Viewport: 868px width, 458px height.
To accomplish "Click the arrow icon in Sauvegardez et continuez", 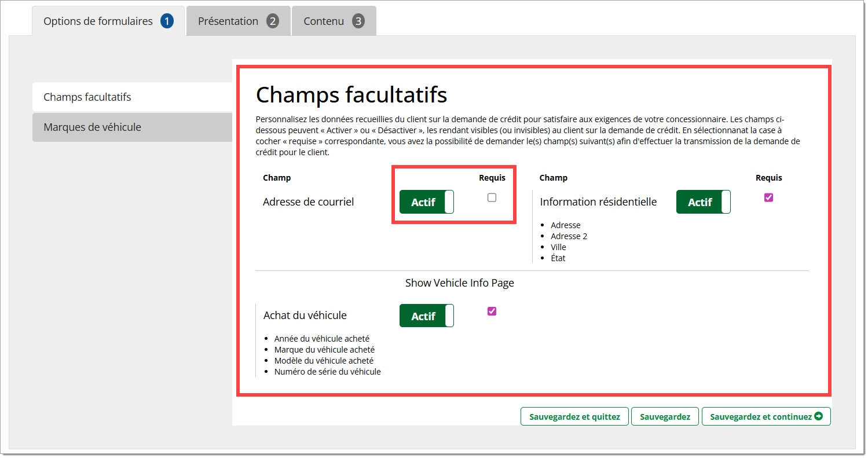I will pos(818,416).
